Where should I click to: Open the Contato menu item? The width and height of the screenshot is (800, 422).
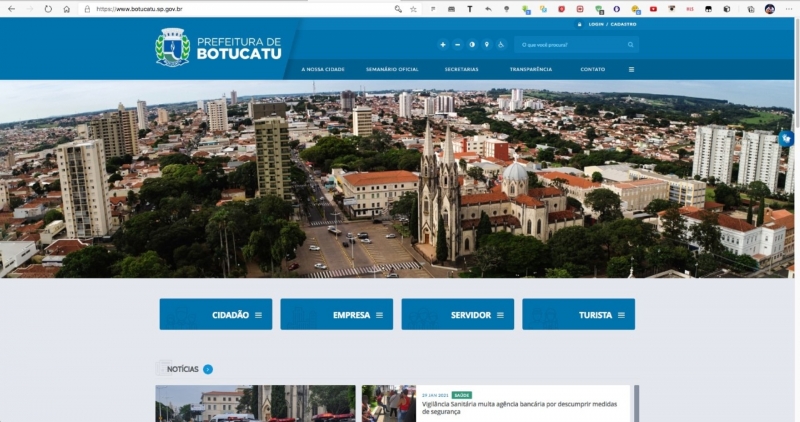(x=593, y=69)
